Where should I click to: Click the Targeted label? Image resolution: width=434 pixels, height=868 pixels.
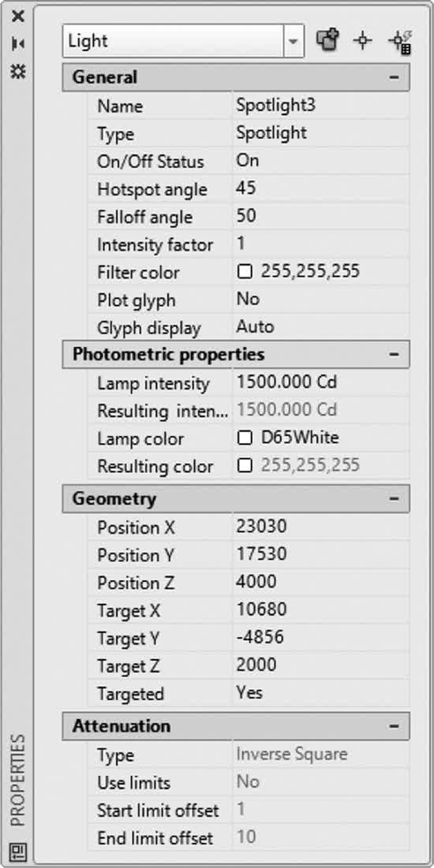[x=130, y=695]
